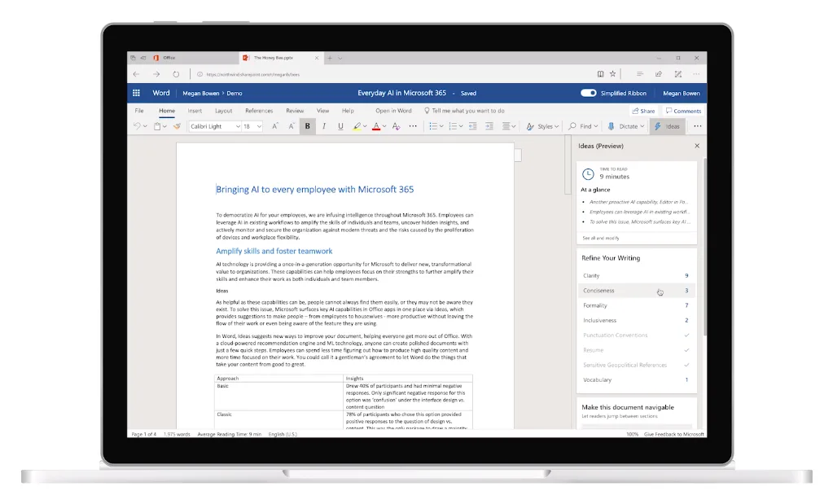Screen dimensions: 833x504
Task: Decrease the paragraph indent
Action: (x=472, y=126)
